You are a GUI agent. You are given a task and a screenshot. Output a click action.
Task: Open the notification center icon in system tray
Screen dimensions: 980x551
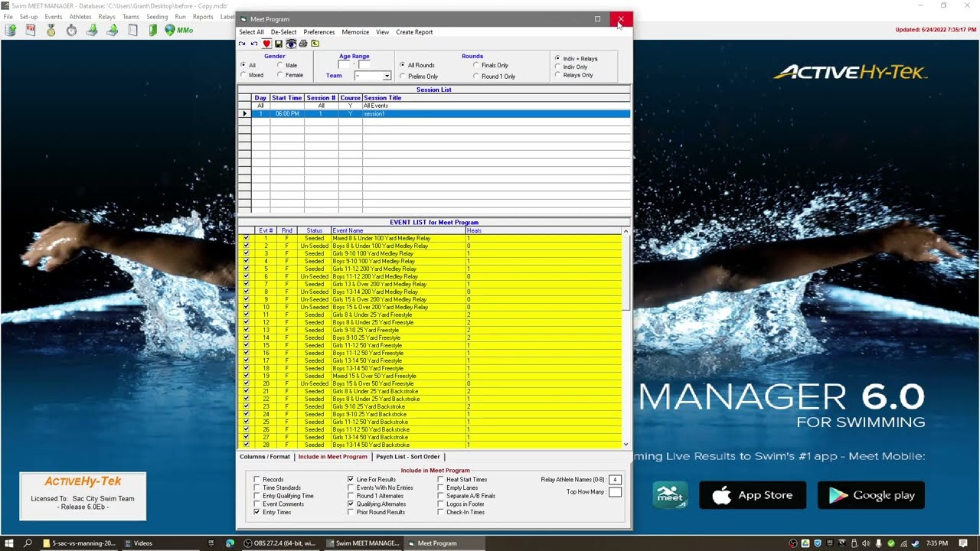963,543
